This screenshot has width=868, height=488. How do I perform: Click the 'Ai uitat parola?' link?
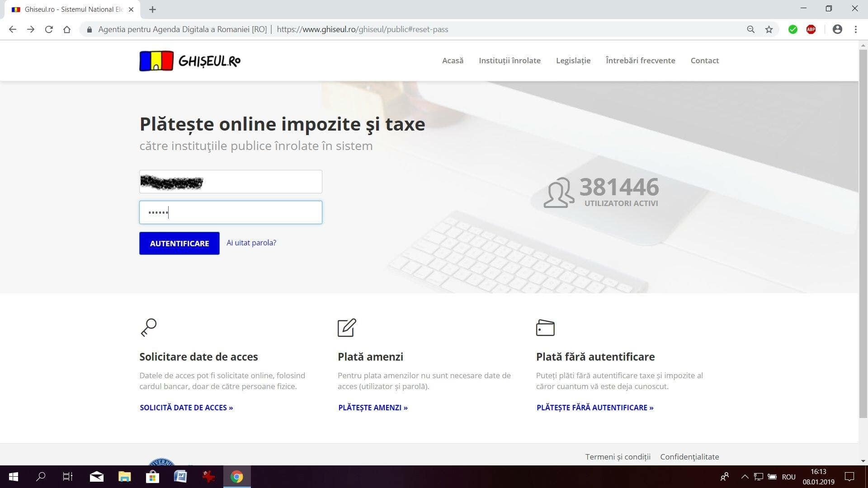(251, 243)
